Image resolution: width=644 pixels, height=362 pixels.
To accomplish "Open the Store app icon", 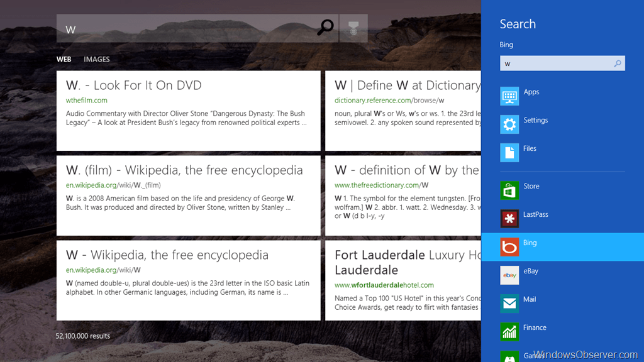I will click(509, 190).
